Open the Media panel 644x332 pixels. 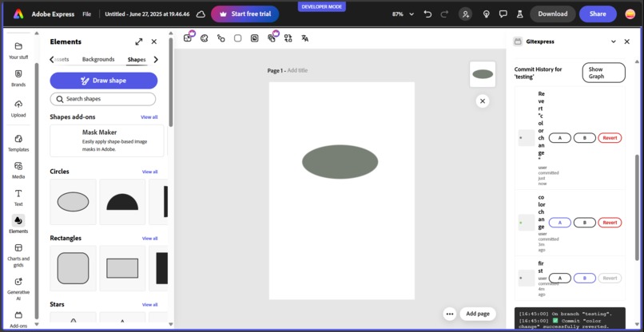[x=18, y=170]
